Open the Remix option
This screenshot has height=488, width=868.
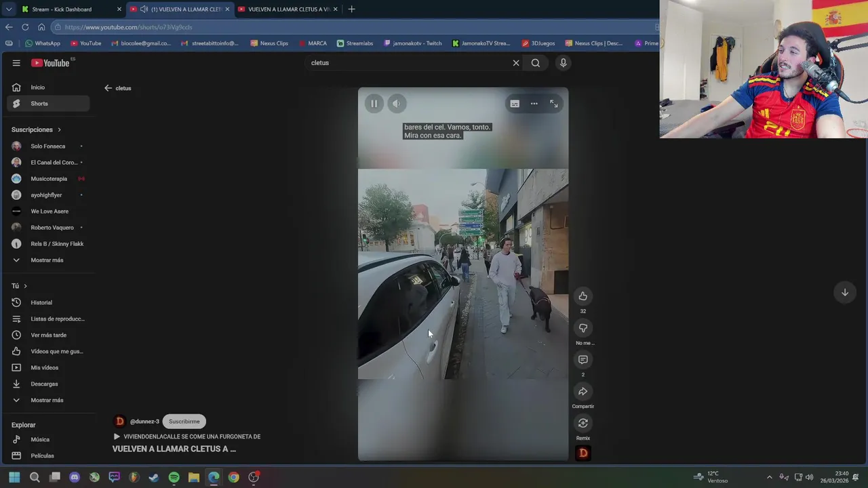click(583, 424)
